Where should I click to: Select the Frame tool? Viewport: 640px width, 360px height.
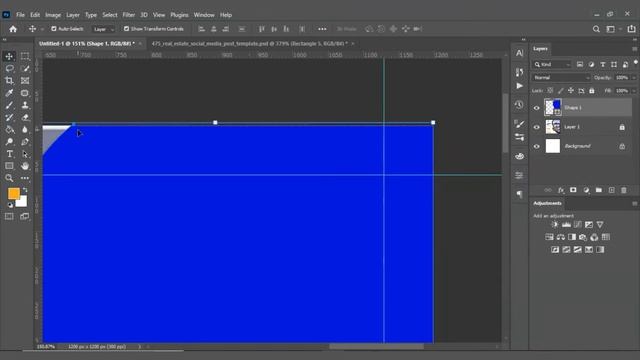(25, 81)
